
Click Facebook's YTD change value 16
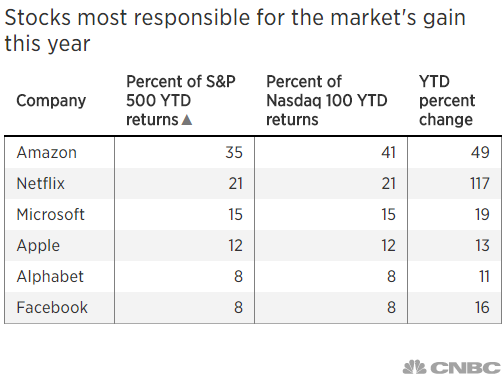pos(482,307)
